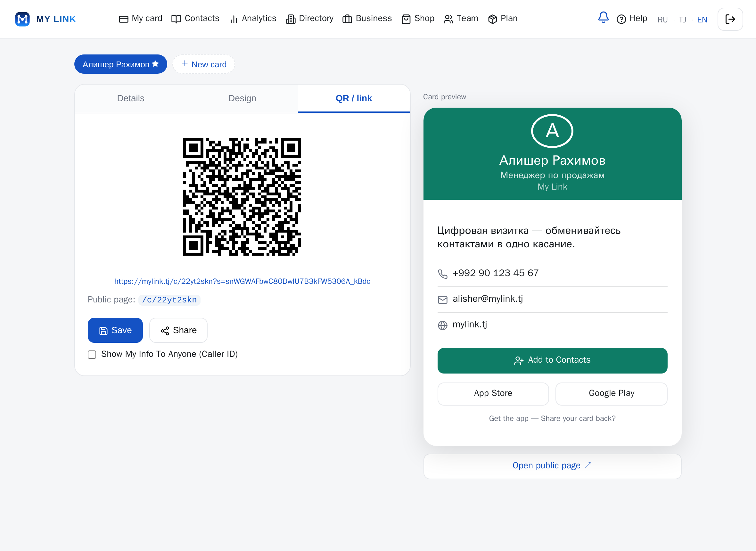
Task: Open the full mylink.tj card URL
Action: 242,281
